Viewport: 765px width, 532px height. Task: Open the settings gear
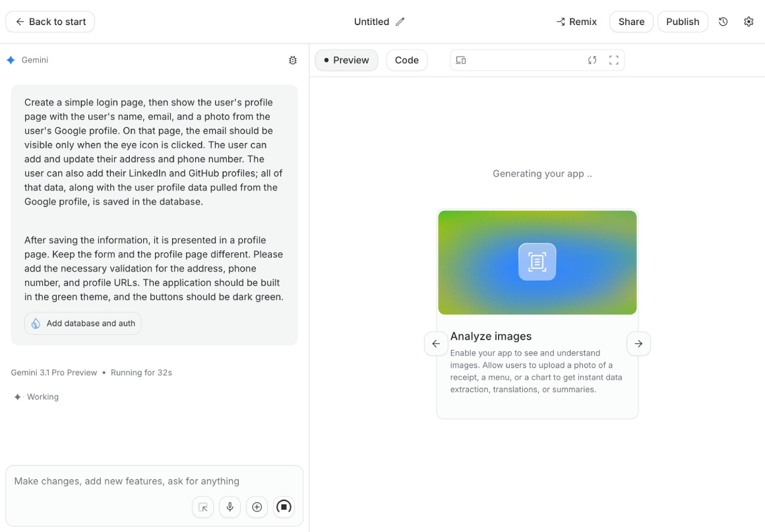(749, 21)
